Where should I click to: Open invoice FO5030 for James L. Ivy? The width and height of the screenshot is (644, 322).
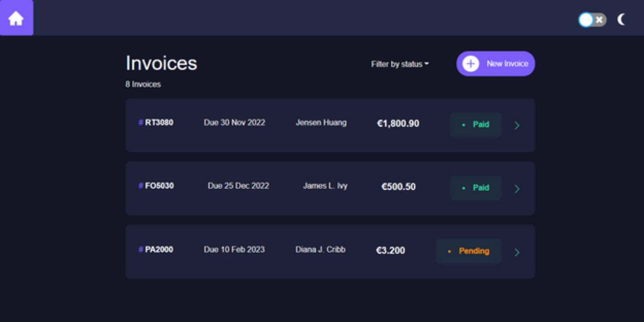(x=330, y=189)
